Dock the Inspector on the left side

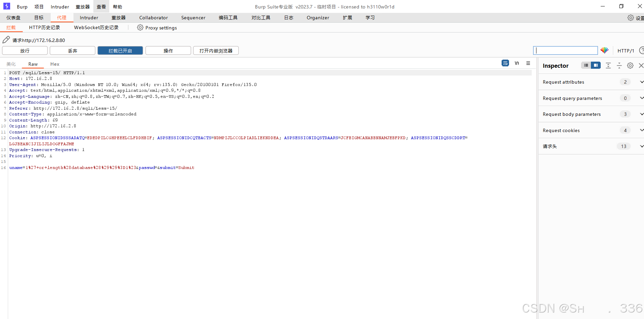(586, 65)
